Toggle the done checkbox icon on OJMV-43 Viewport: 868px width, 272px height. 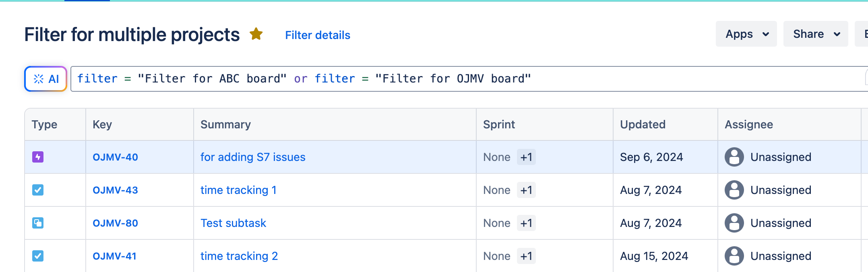(37, 190)
